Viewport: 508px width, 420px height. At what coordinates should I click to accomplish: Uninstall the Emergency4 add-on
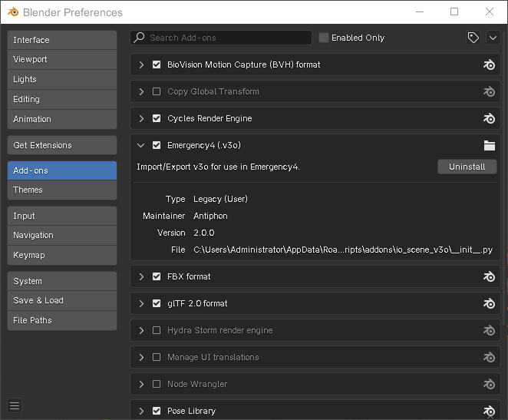(467, 167)
